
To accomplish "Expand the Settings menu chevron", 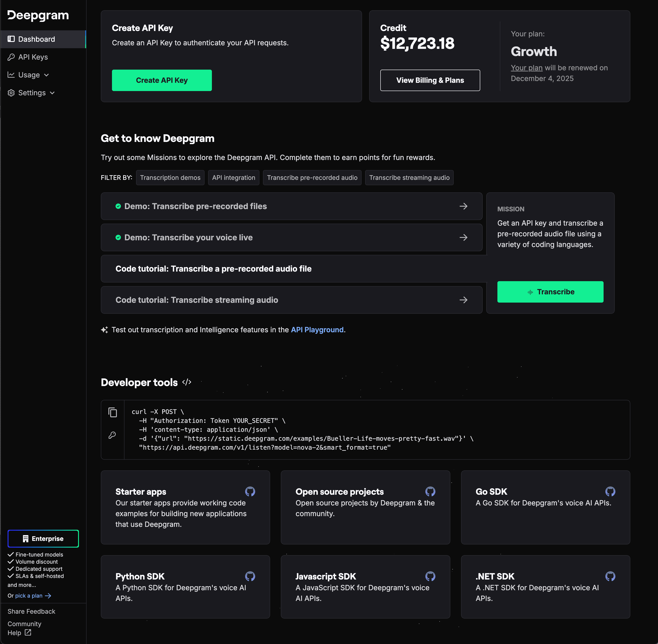I will tap(52, 93).
